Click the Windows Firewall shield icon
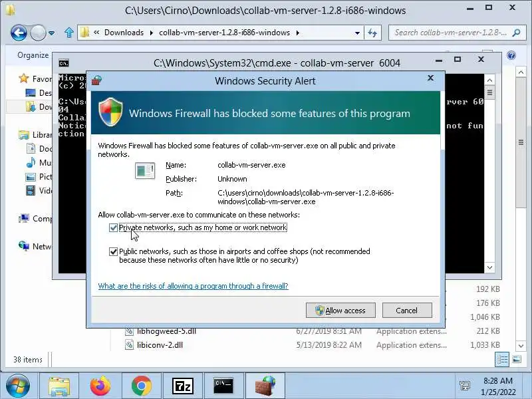532x399 pixels. pos(110,112)
